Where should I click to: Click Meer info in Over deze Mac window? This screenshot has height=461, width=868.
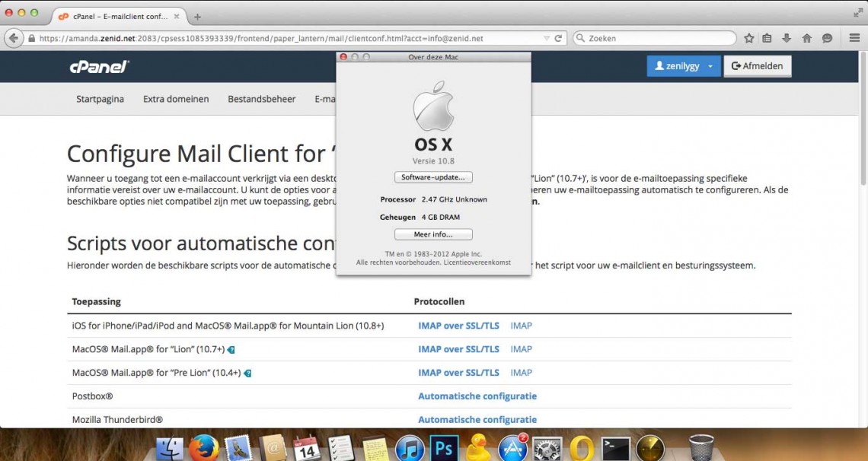click(x=433, y=234)
